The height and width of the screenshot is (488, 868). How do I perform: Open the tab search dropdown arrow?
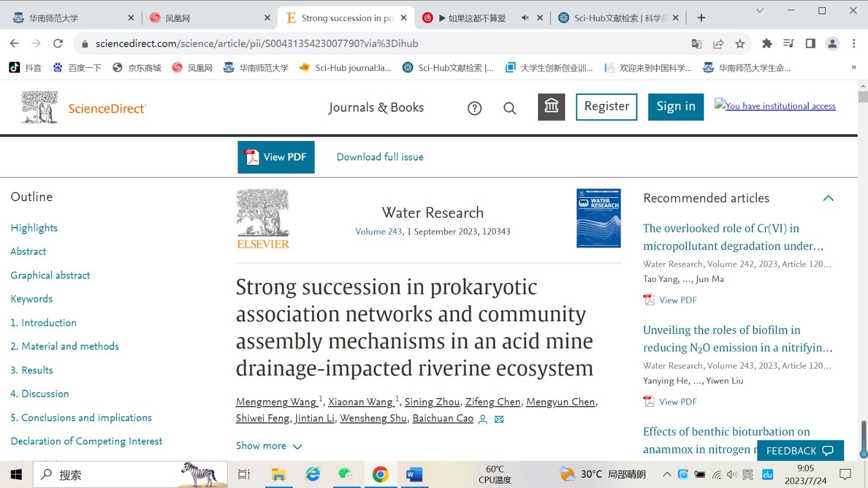pyautogui.click(x=759, y=11)
